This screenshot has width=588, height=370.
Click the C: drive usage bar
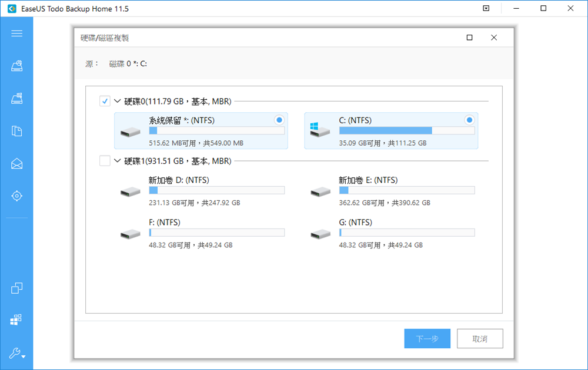407,131
